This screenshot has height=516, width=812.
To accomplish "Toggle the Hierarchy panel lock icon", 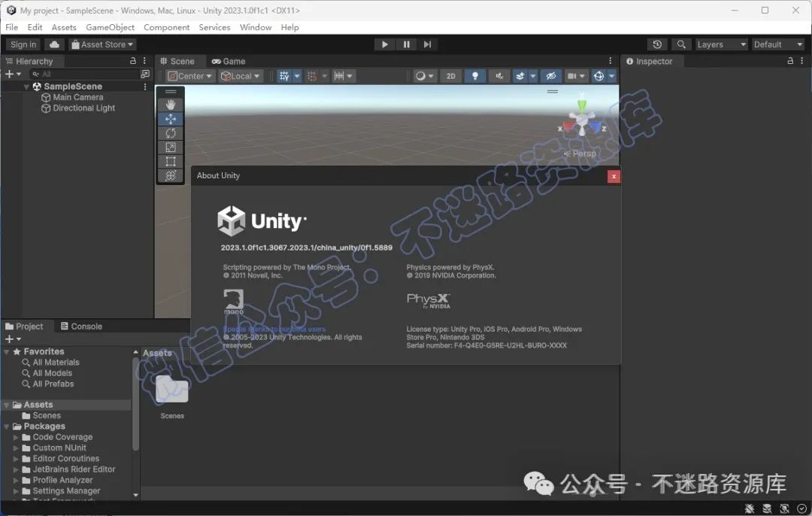I will 132,61.
